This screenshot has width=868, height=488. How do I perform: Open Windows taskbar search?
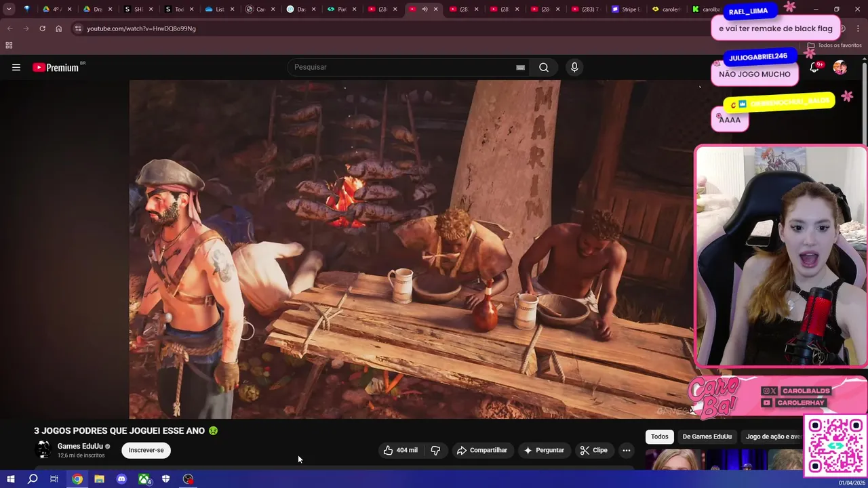[x=32, y=479]
